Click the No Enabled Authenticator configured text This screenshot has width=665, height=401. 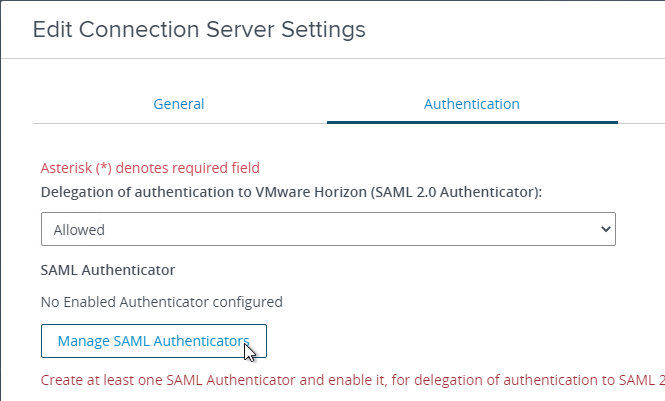(x=162, y=302)
